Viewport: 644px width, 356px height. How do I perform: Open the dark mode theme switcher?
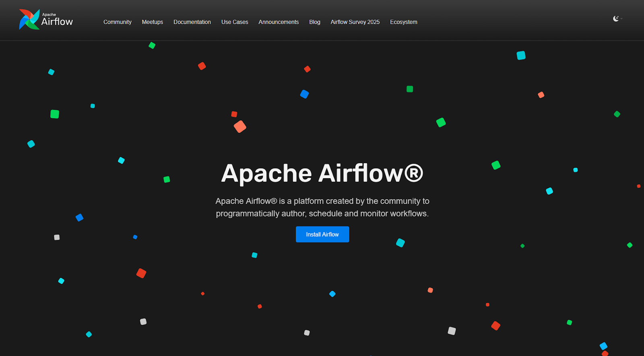pos(617,19)
